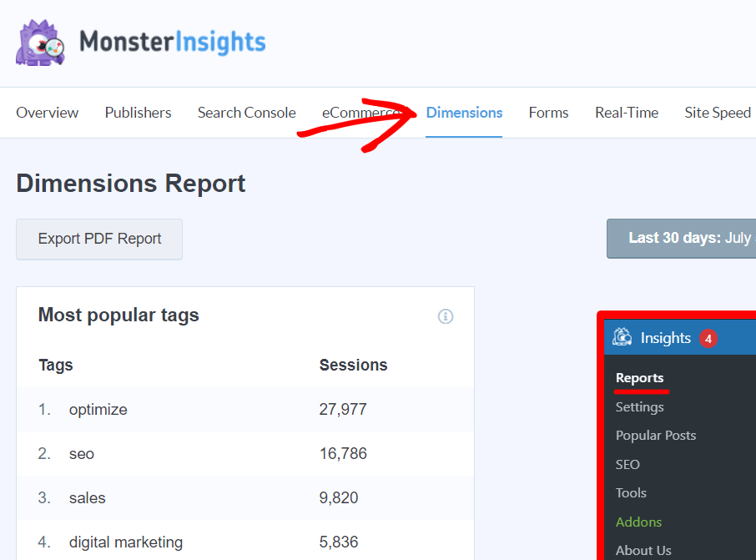Viewport: 756px width, 560px height.
Task: Open the Search Console tab
Action: point(246,112)
